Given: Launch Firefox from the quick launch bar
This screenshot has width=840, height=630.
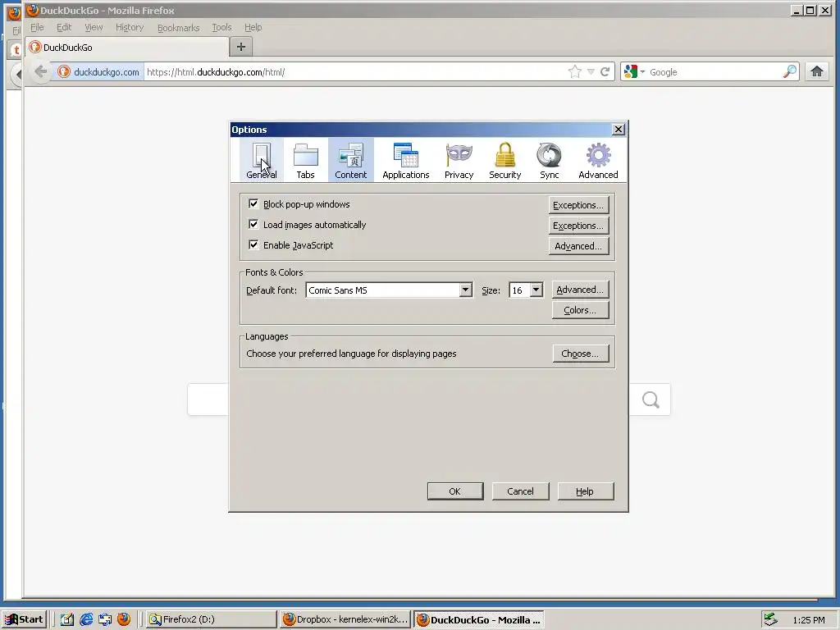Looking at the screenshot, I should coord(124,619).
